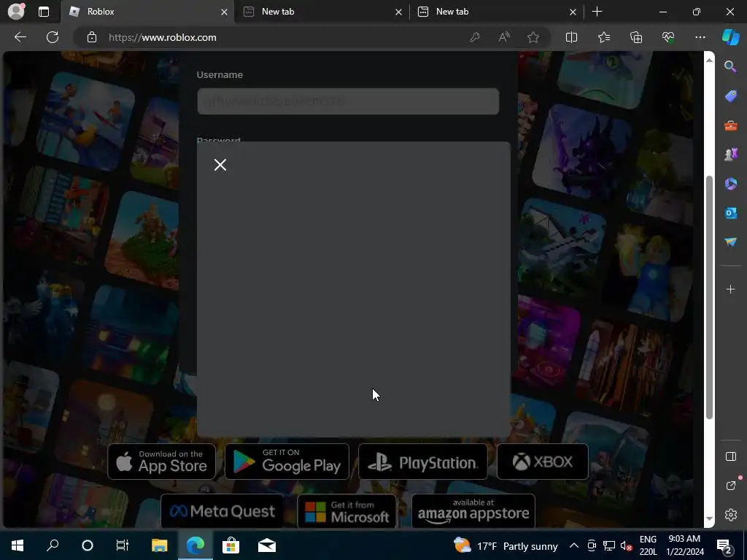Open sidebar Games chess icon

pos(730,155)
